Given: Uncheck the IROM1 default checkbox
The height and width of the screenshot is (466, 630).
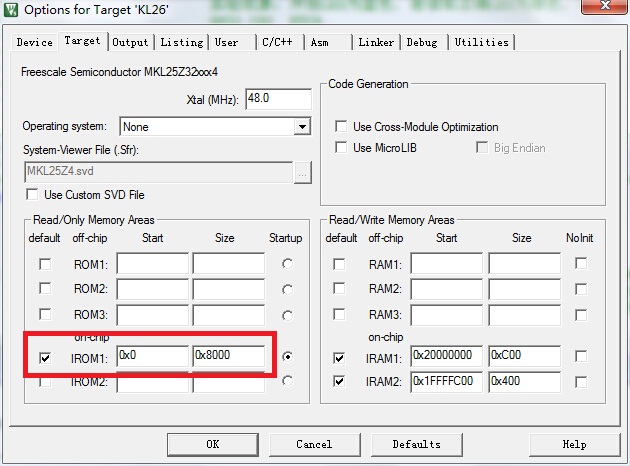Looking at the screenshot, I should [45, 358].
